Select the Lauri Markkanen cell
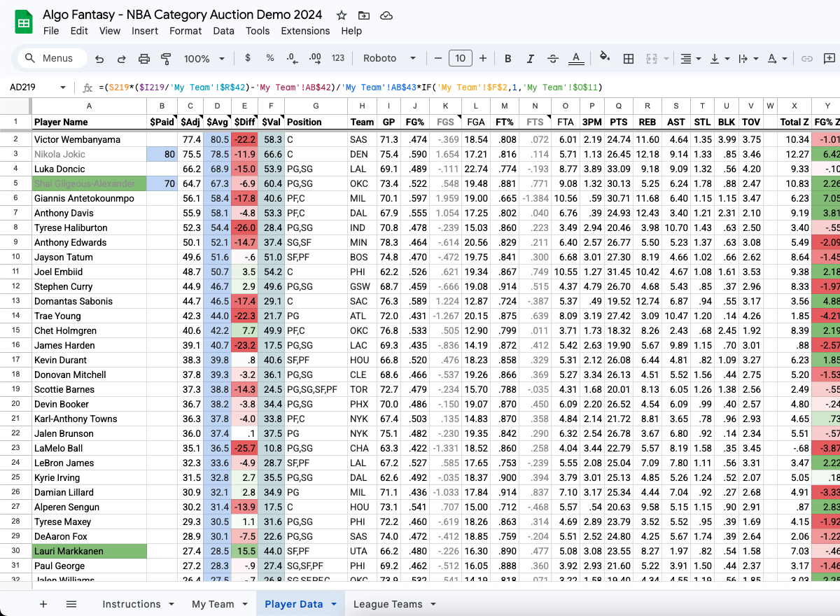This screenshot has height=616, width=840. tap(90, 551)
